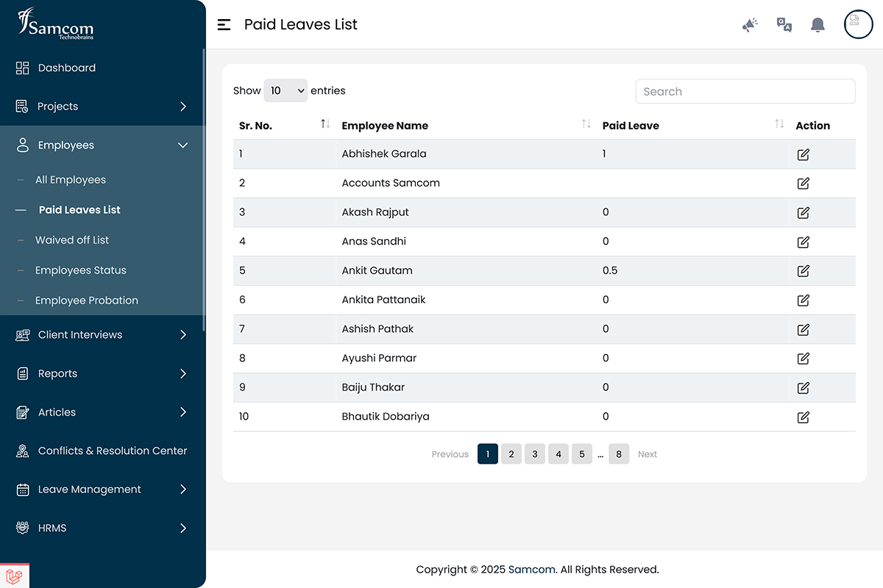Viewport: 883px width, 588px height.
Task: Edit paid leave for Ayushi Parmar
Action: click(x=804, y=358)
